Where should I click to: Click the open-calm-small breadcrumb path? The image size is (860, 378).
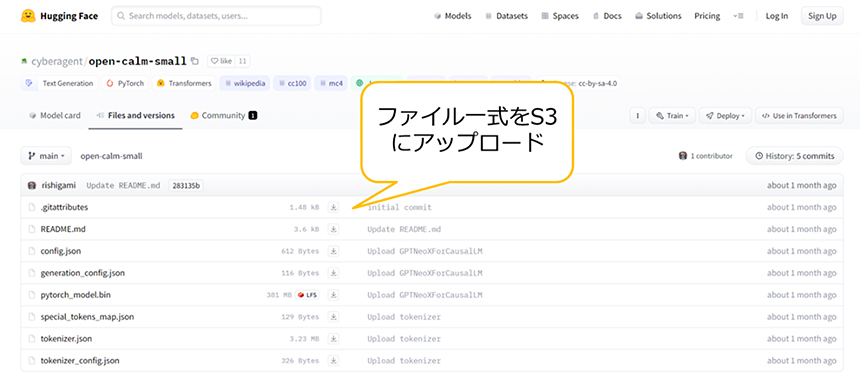point(111,156)
